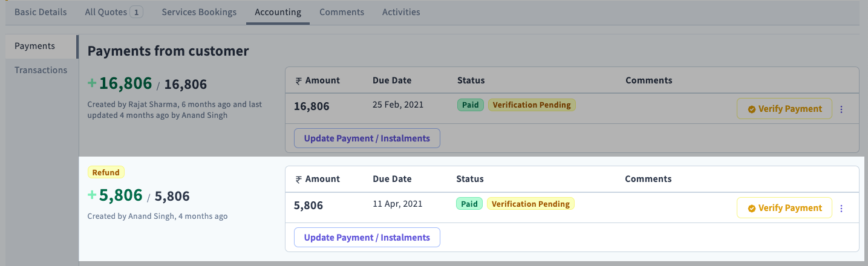This screenshot has width=868, height=266.
Task: Click the rupee icon in the refund Amount header
Action: pos(299,180)
